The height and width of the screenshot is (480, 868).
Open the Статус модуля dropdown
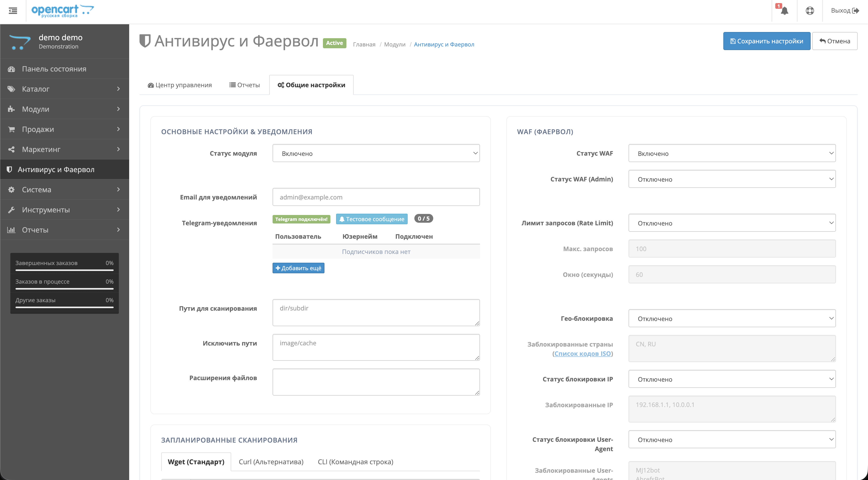tap(376, 154)
